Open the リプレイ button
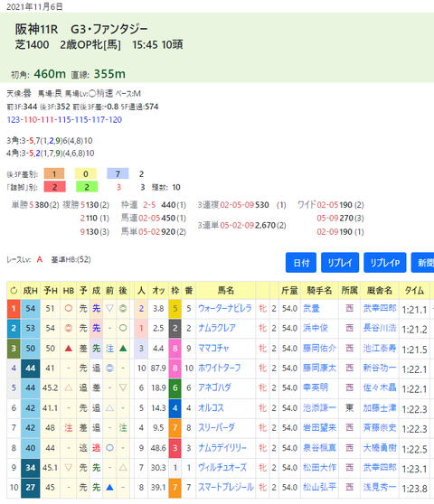Image resolution: width=434 pixels, height=504 pixels. coord(340,263)
